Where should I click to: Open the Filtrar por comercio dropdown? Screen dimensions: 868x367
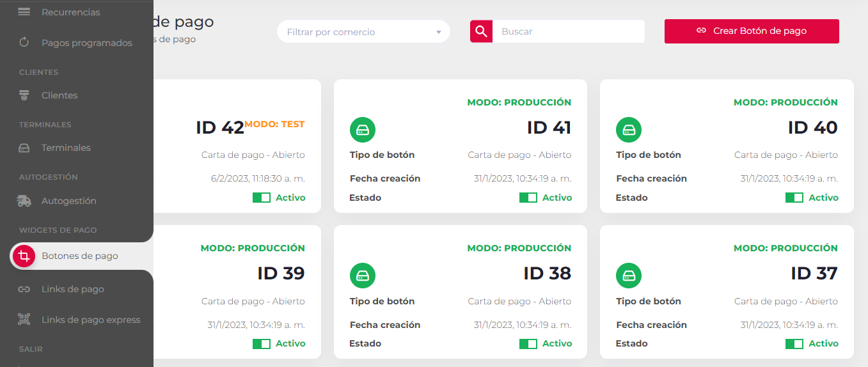pyautogui.click(x=358, y=32)
